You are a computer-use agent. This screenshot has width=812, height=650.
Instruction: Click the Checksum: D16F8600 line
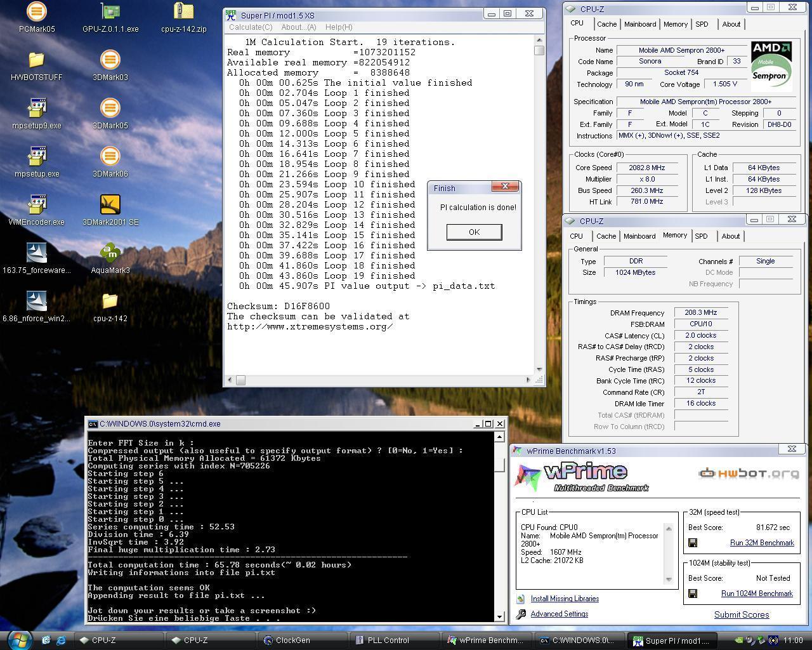[x=278, y=306]
